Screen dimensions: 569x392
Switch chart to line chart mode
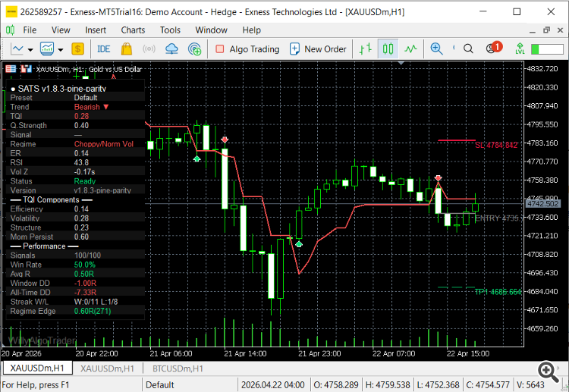pyautogui.click(x=410, y=49)
